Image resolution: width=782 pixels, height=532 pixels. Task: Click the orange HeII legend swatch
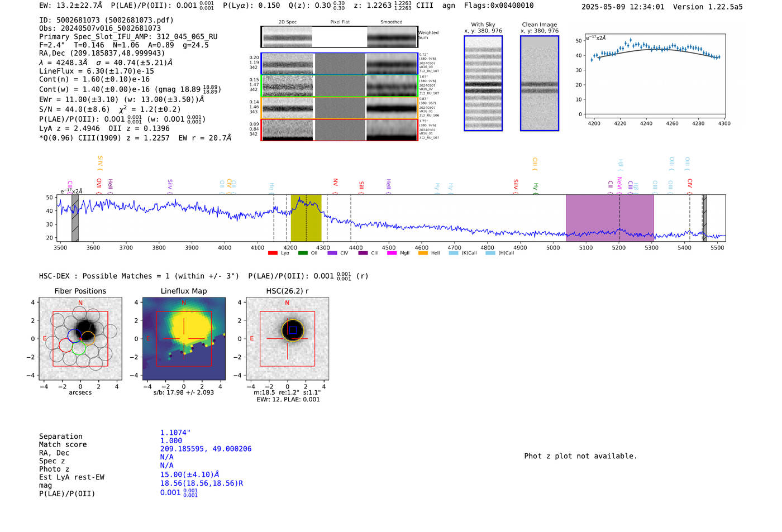[x=423, y=253]
